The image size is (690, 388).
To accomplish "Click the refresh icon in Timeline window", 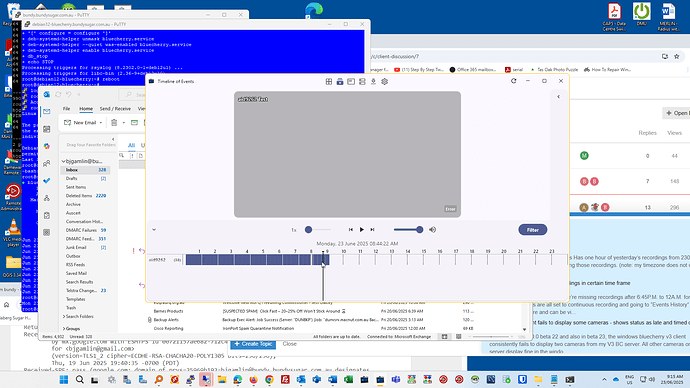I will 514,81.
